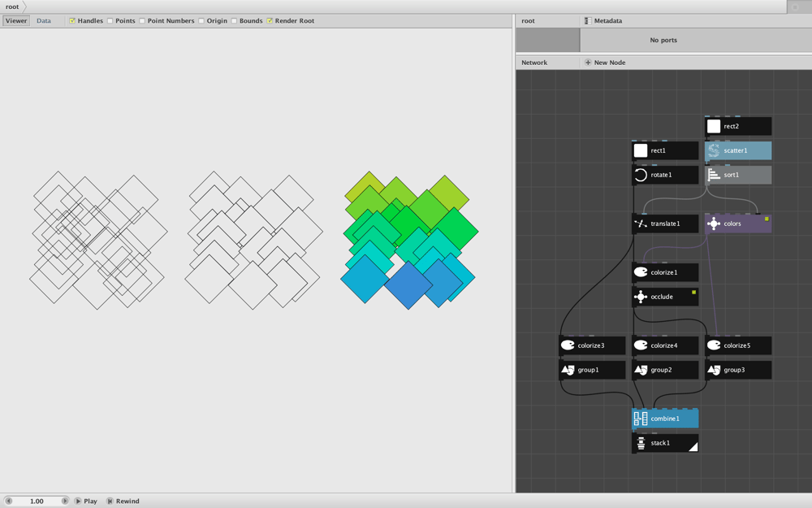This screenshot has height=508, width=812.
Task: Enable the Points checkbox
Action: pyautogui.click(x=110, y=21)
